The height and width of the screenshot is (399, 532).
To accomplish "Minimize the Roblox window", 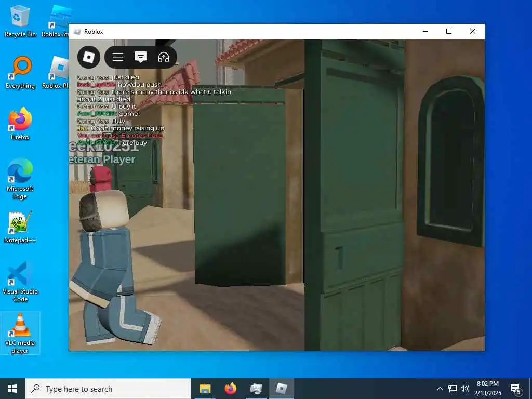I will tap(425, 32).
